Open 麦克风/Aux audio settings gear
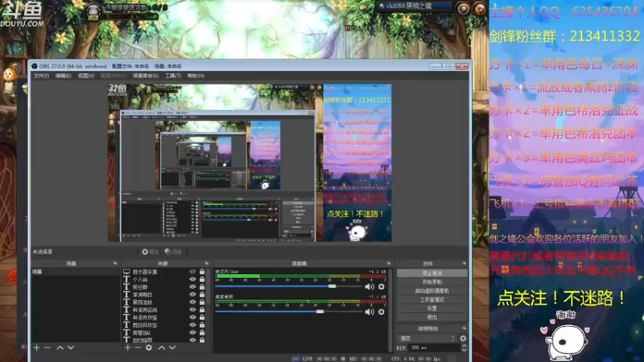Viewport: 644px width, 362px height. point(381,286)
